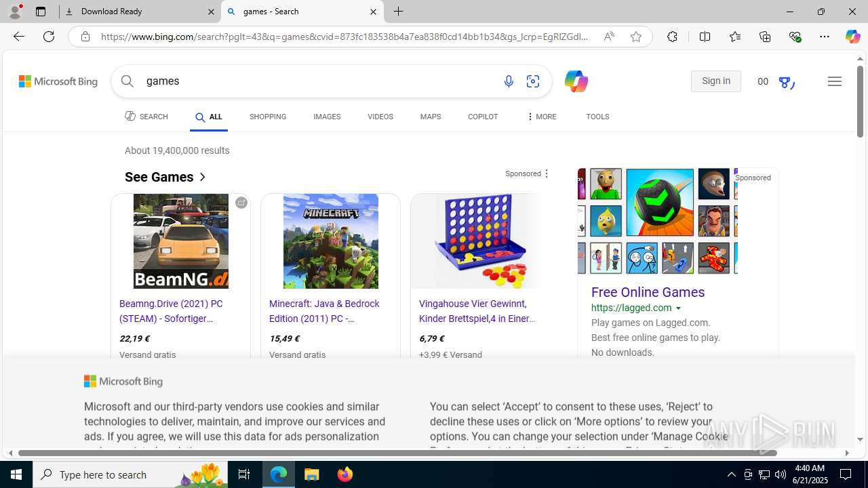
Task: Open Extensions puzzle icon
Action: [x=672, y=37]
